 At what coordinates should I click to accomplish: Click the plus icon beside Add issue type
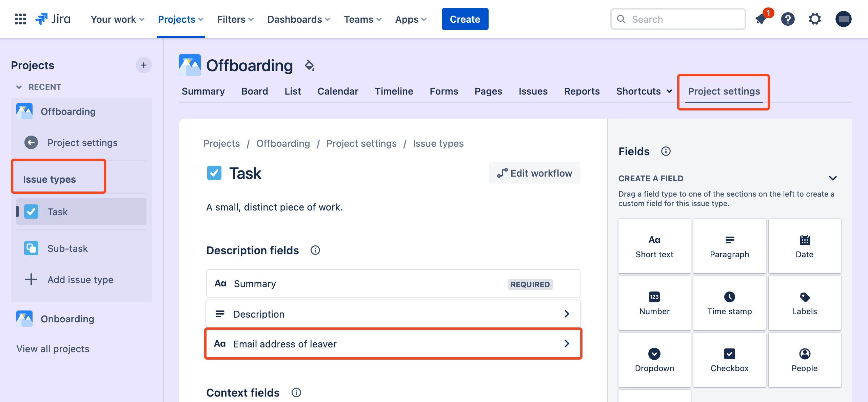[31, 280]
